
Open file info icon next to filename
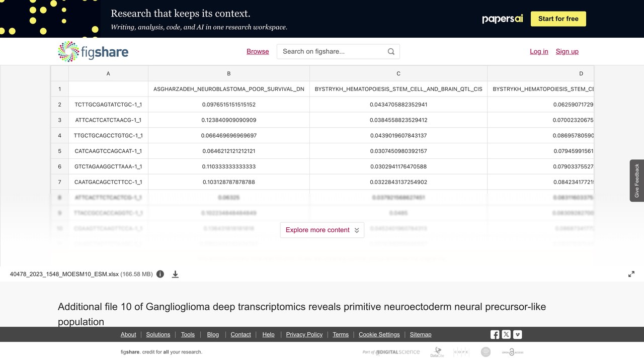point(160,274)
